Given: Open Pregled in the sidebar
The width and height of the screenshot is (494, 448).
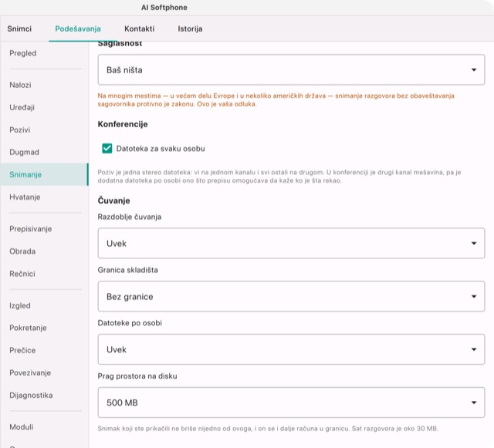Looking at the screenshot, I should click(44, 53).
